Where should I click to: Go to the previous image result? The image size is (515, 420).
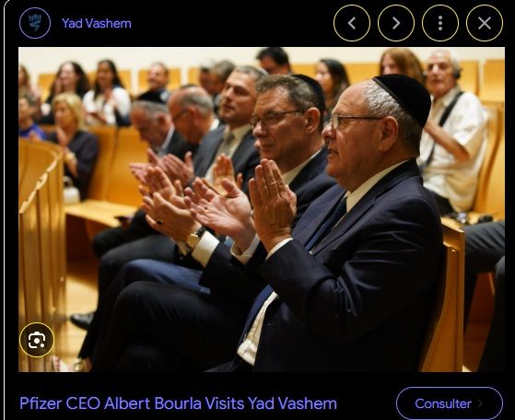[352, 23]
